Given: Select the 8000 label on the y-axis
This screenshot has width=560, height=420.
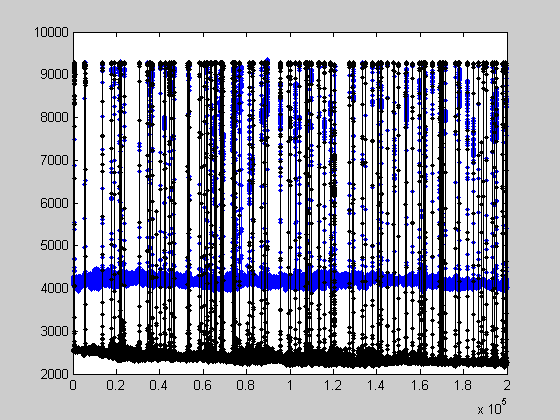Looking at the screenshot, I should tap(54, 117).
